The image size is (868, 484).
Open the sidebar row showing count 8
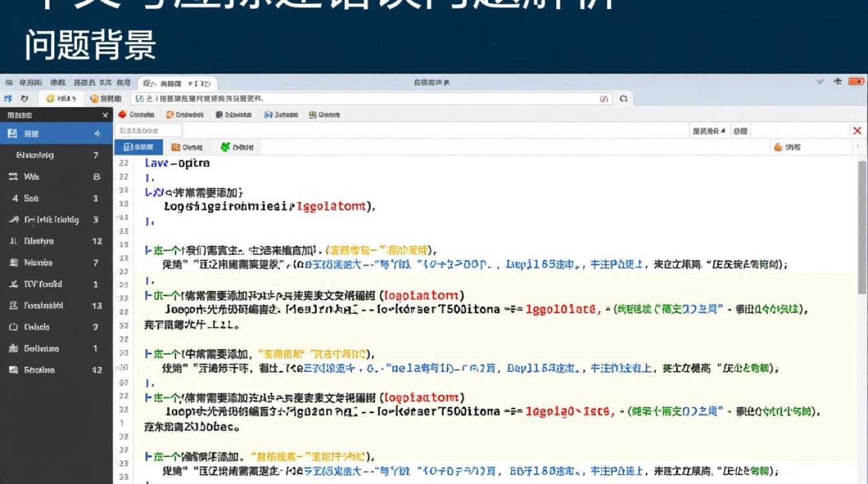(56, 176)
